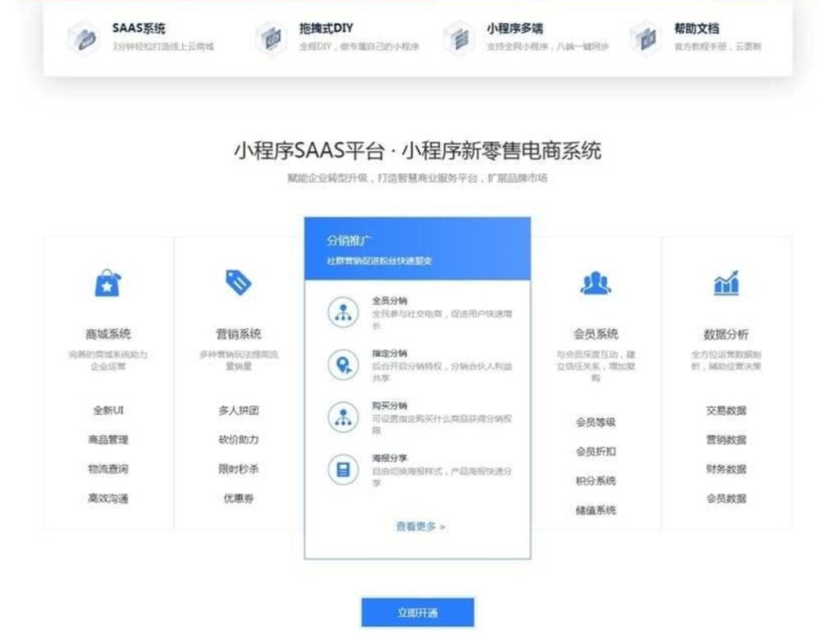
Task: Click the 财务数据 item
Action: 727,469
